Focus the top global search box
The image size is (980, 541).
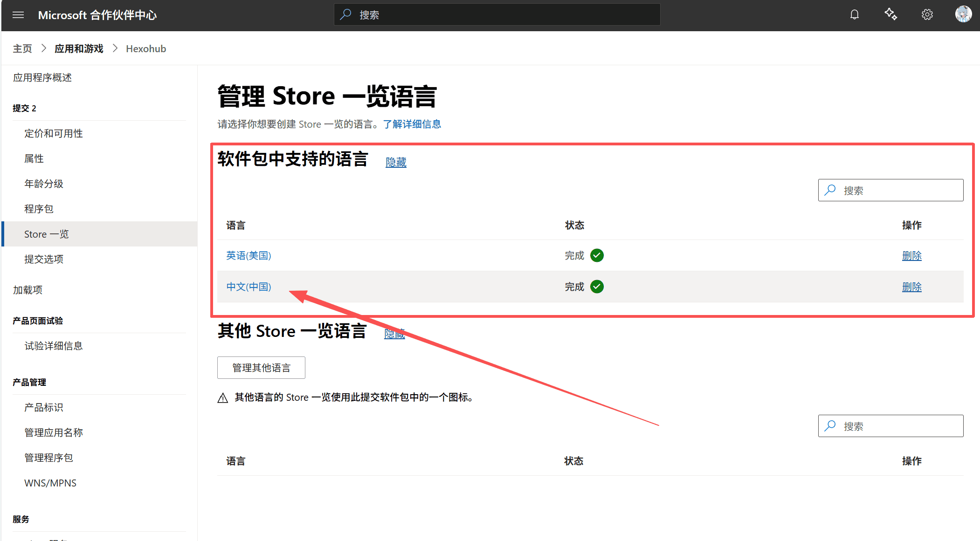point(497,15)
